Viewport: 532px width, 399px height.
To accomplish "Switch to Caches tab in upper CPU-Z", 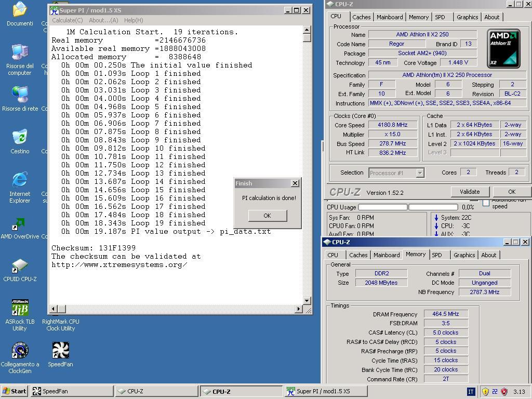I will click(362, 17).
